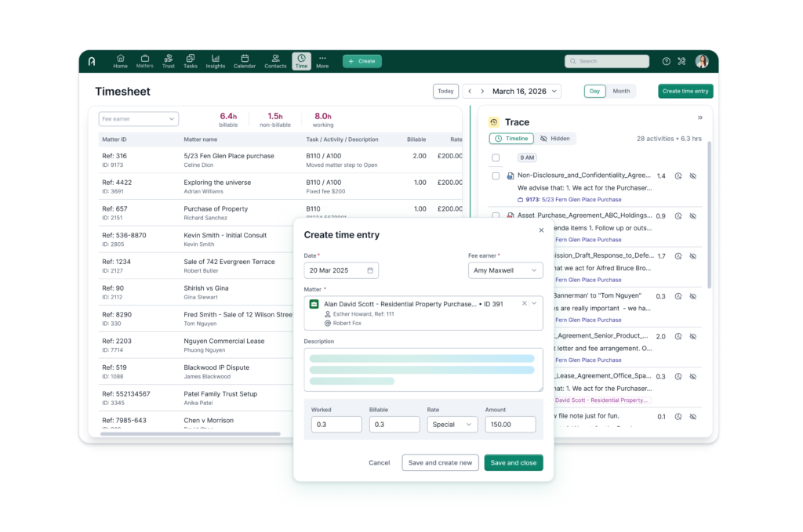Image resolution: width=803 pixels, height=532 pixels.
Task: Click the Create time entry button
Action: pos(685,91)
